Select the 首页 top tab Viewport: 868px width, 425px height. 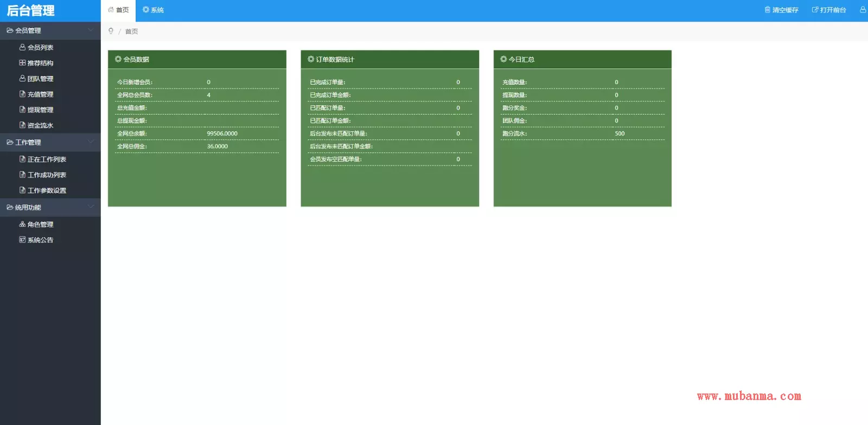pyautogui.click(x=118, y=10)
